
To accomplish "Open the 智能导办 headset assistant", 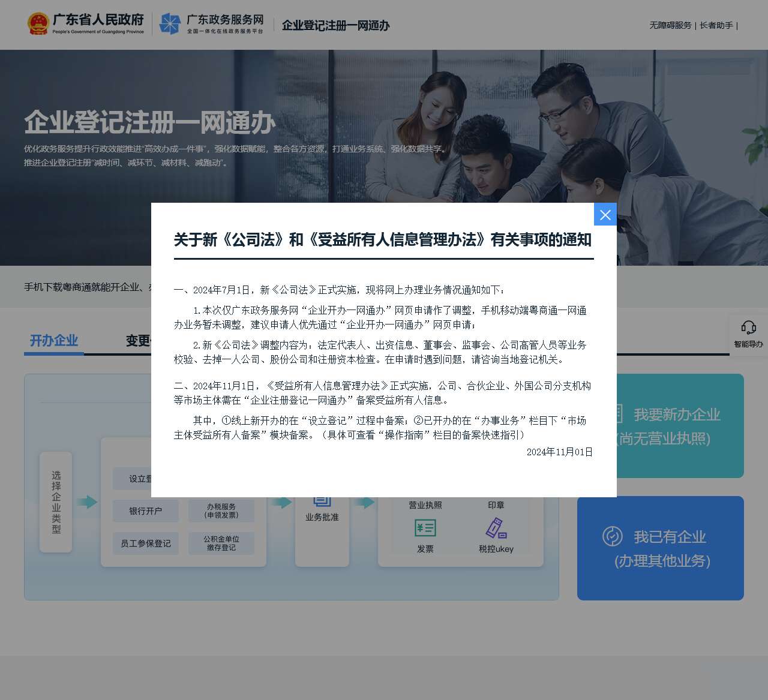I will pyautogui.click(x=748, y=334).
